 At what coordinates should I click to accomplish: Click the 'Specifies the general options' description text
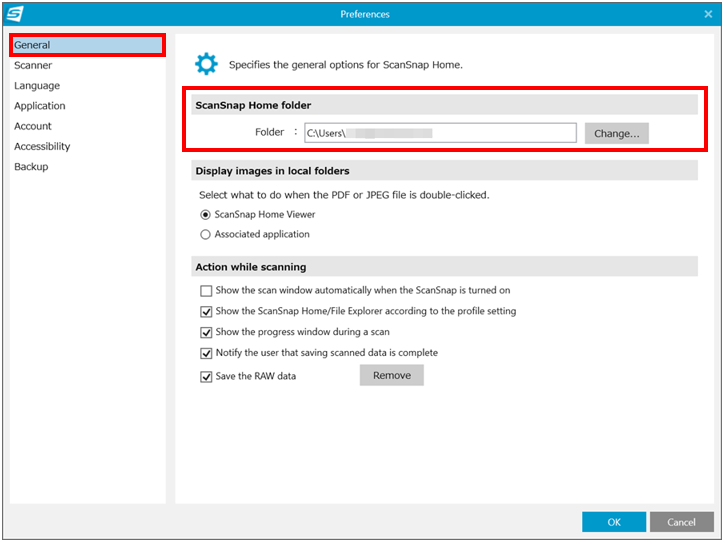click(346, 65)
